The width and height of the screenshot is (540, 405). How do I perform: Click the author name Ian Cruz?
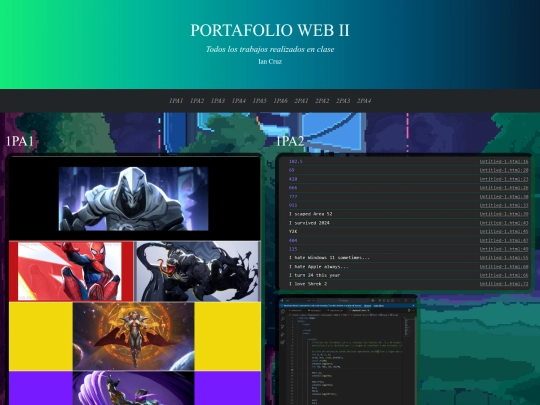click(x=270, y=61)
